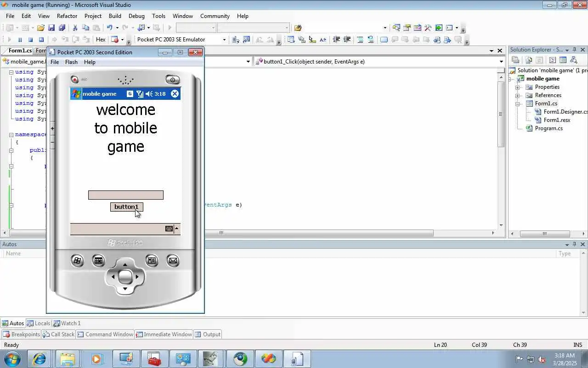Click the Connect to Device icon
The image size is (588, 368).
coord(236,40)
